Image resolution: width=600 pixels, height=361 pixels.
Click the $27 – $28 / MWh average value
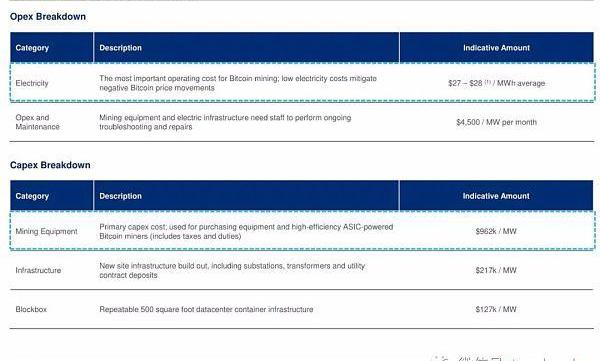click(496, 83)
